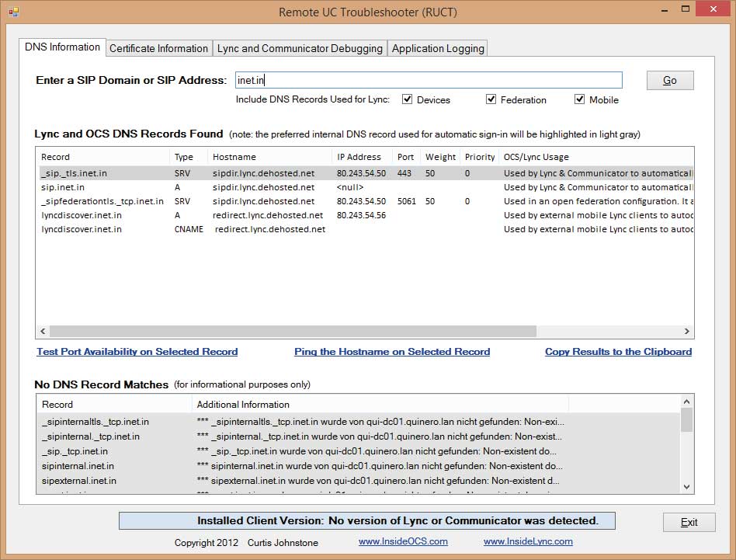Click the Weight column header
The width and height of the screenshot is (736, 560).
click(440, 157)
